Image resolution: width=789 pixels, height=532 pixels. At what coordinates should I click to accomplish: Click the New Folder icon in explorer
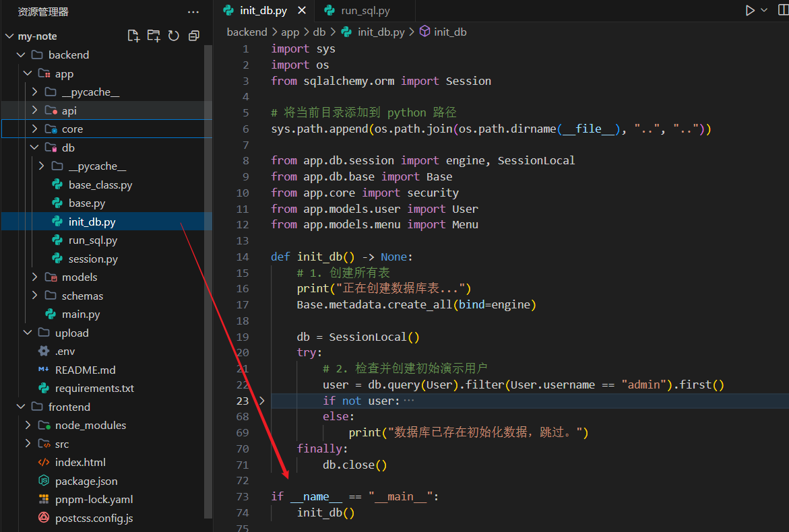154,36
